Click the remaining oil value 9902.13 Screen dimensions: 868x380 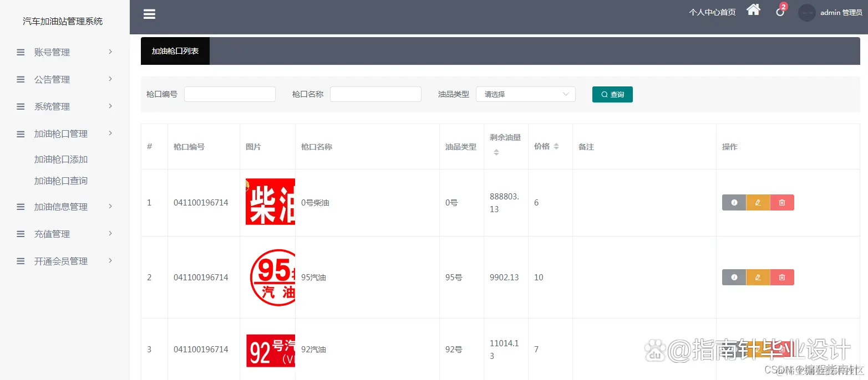504,278
